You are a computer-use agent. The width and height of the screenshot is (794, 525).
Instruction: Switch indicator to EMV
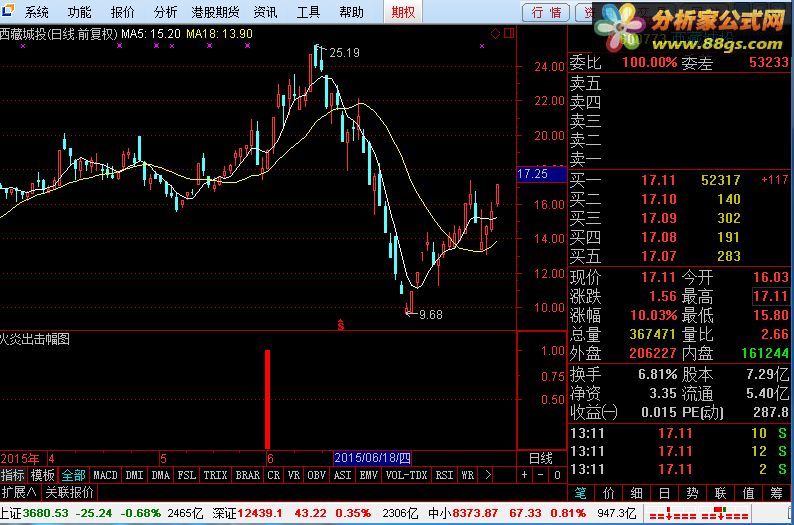(369, 475)
